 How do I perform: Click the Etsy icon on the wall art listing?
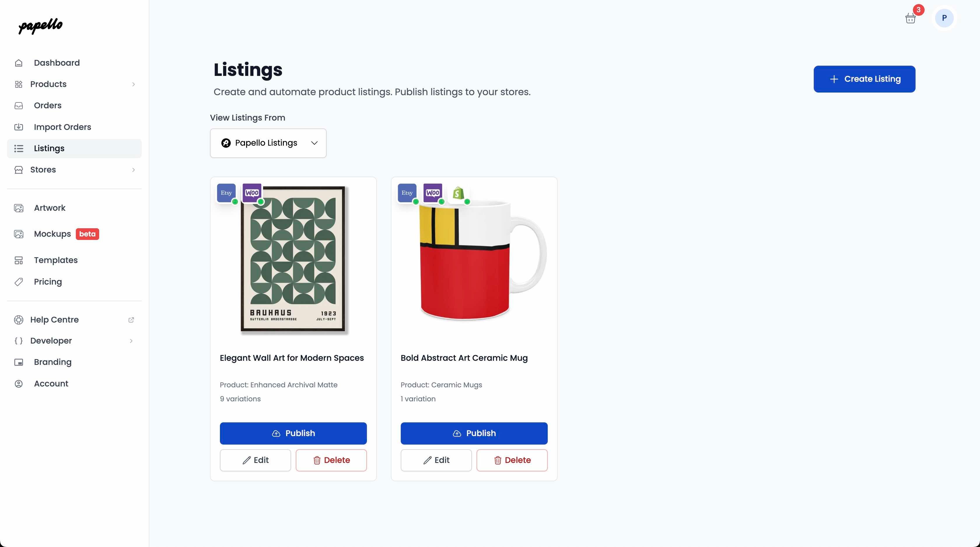click(226, 193)
